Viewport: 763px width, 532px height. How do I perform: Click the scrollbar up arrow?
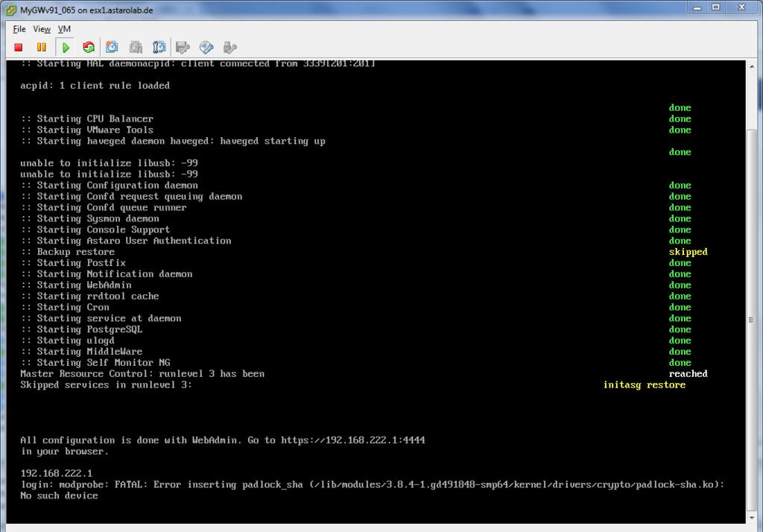[x=752, y=66]
